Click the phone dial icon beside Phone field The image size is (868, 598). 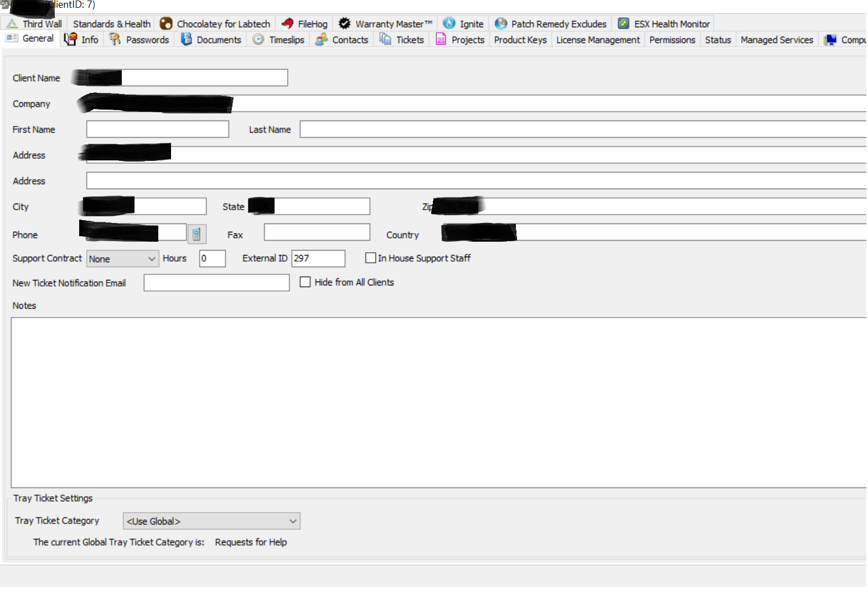pyautogui.click(x=197, y=235)
